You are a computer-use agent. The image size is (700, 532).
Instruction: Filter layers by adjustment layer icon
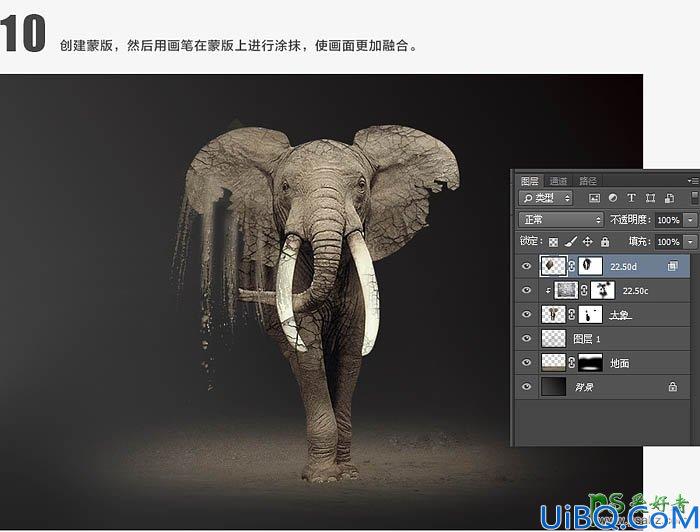(613, 198)
